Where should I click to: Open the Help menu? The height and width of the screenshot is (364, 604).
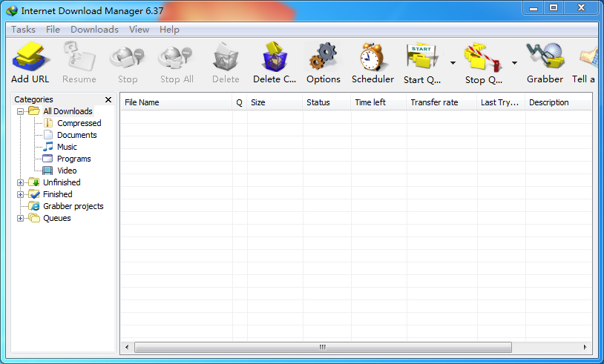coord(169,30)
